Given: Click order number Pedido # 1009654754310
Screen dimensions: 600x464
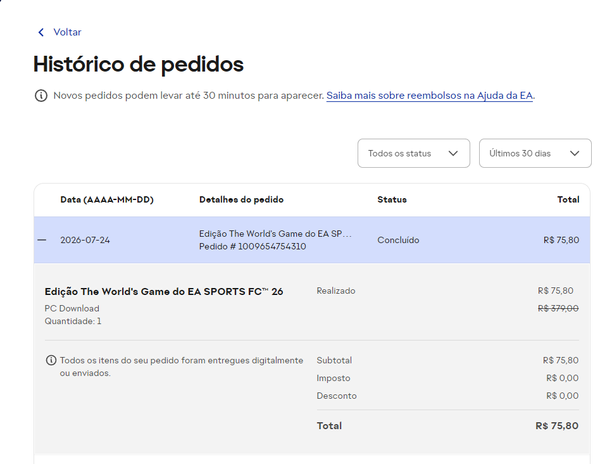Looking at the screenshot, I should [253, 246].
